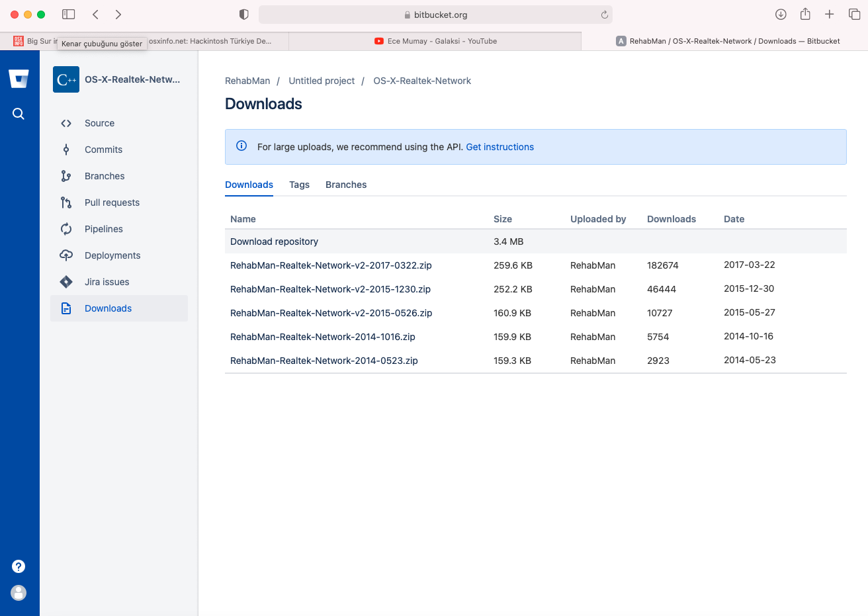Click the C++ repository avatar icon

66,79
